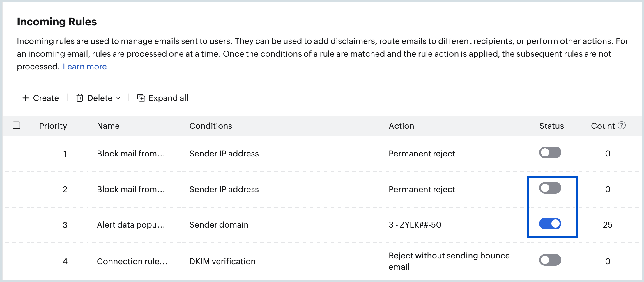Disable the Alert data rule status toggle

click(550, 224)
